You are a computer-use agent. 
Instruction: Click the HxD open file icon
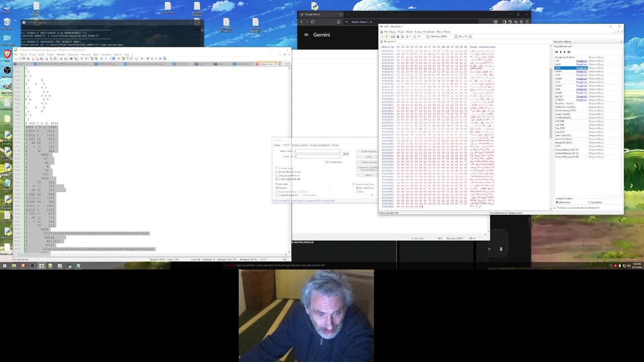pyautogui.click(x=386, y=36)
